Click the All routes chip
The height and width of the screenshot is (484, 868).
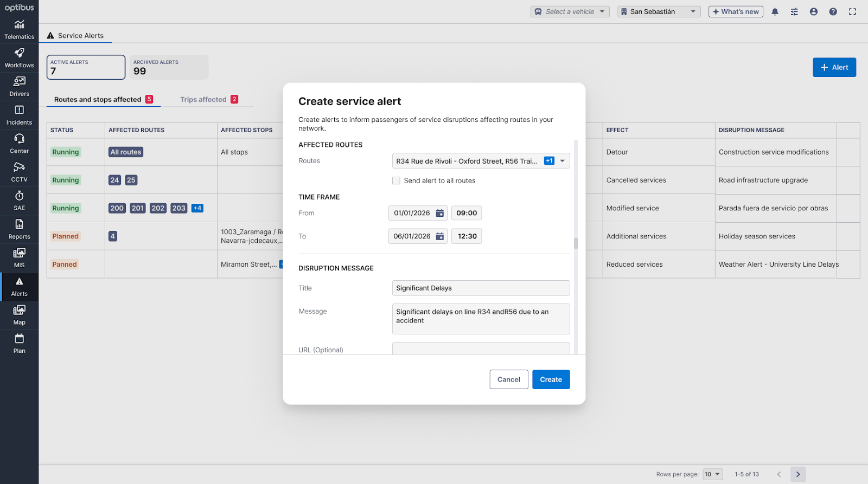pyautogui.click(x=126, y=152)
